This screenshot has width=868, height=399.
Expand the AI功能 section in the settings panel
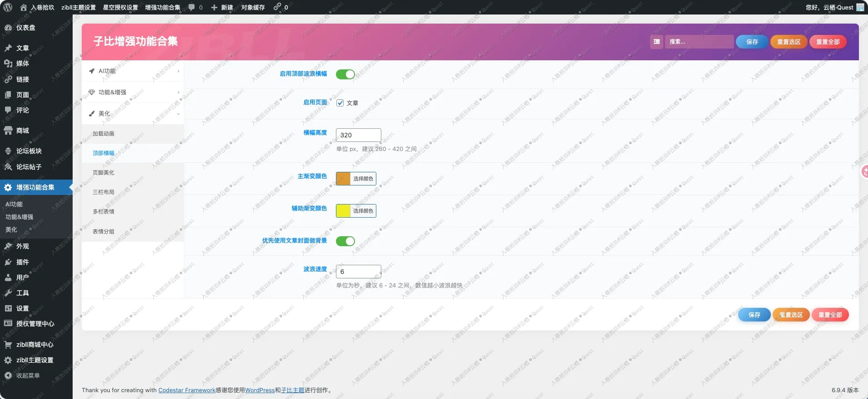click(x=133, y=71)
